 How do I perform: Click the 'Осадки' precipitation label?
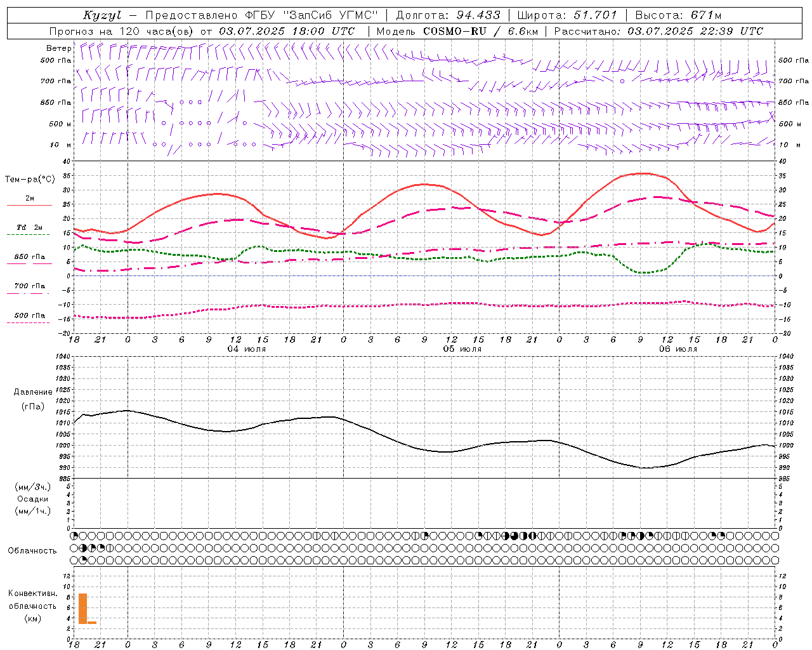[33, 499]
